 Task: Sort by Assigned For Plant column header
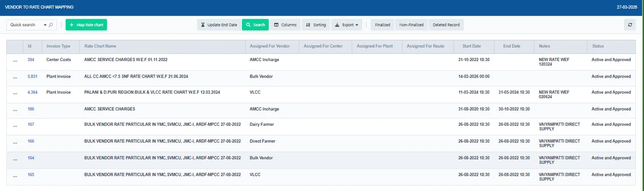[x=377, y=46]
